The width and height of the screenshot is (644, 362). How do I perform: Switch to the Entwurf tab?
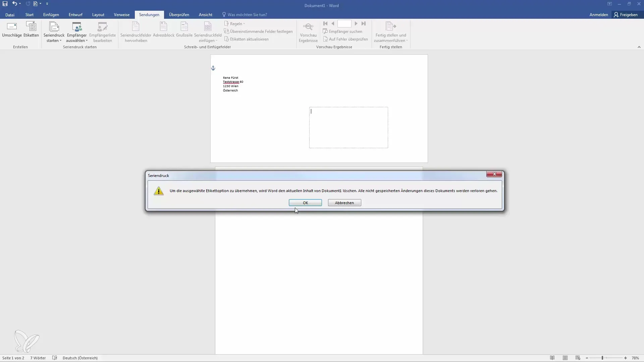75,15
